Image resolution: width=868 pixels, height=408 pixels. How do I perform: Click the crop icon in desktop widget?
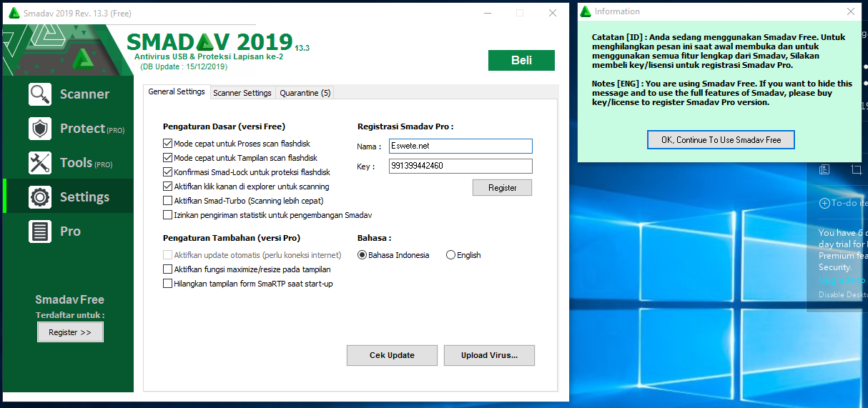(x=856, y=169)
